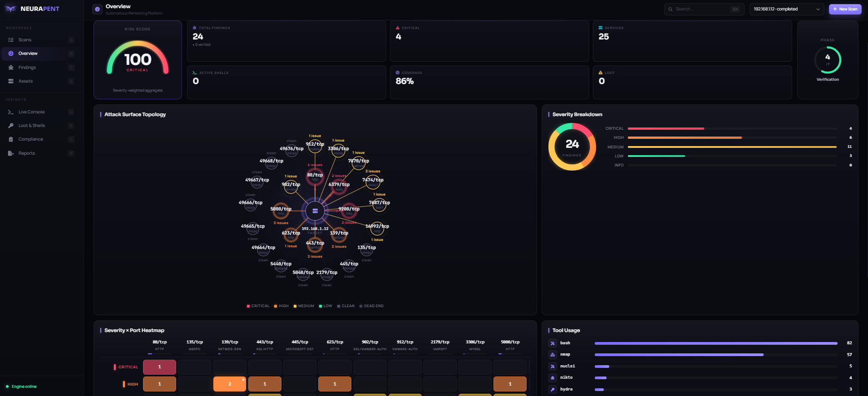
Task: Focus the Search input field
Action: coord(704,9)
